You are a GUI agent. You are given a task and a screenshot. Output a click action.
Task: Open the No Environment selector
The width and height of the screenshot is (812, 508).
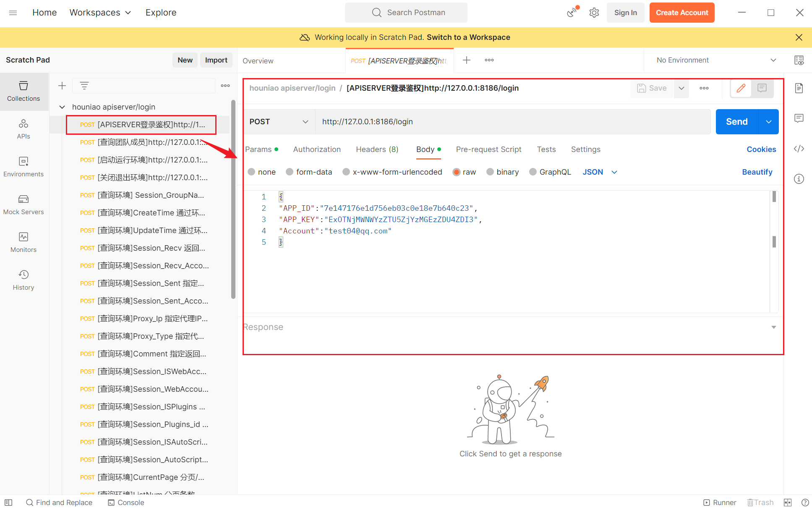(x=716, y=60)
